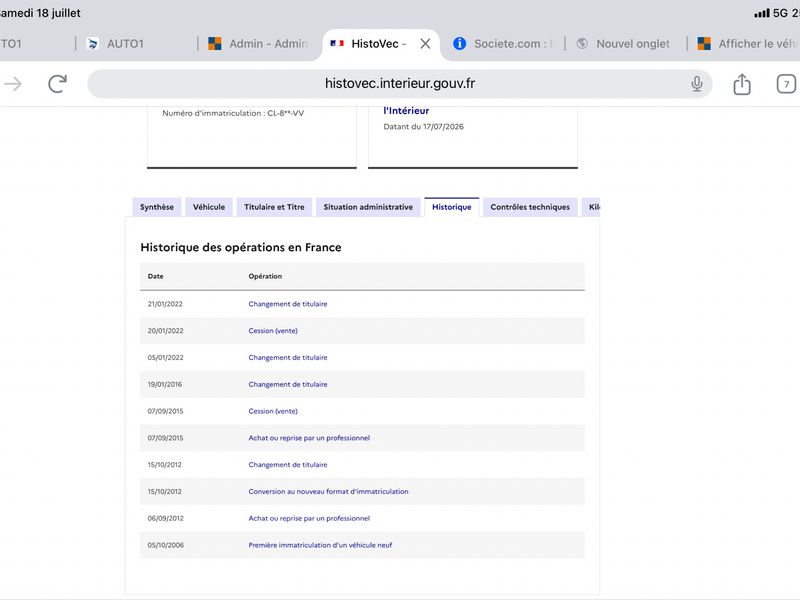Select Achat ou reprise dated 07/09/2015
This screenshot has width=800, height=600.
click(309, 438)
